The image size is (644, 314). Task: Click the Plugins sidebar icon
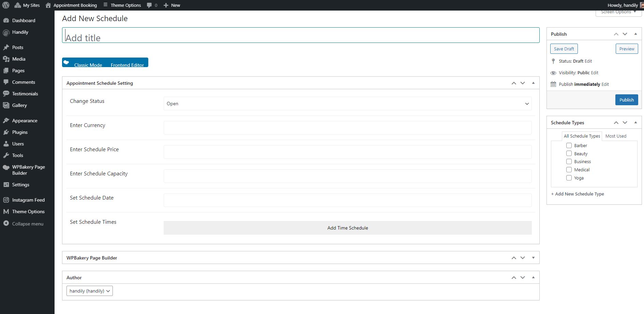pyautogui.click(x=6, y=132)
